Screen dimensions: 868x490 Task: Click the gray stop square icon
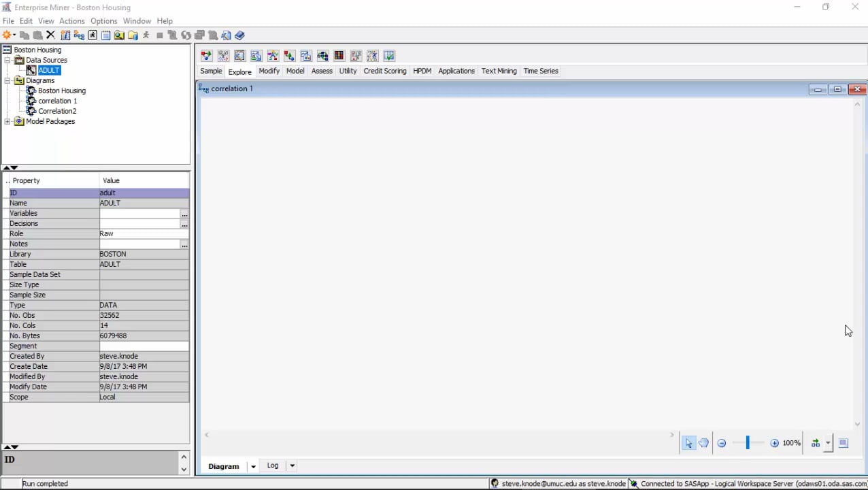point(159,35)
